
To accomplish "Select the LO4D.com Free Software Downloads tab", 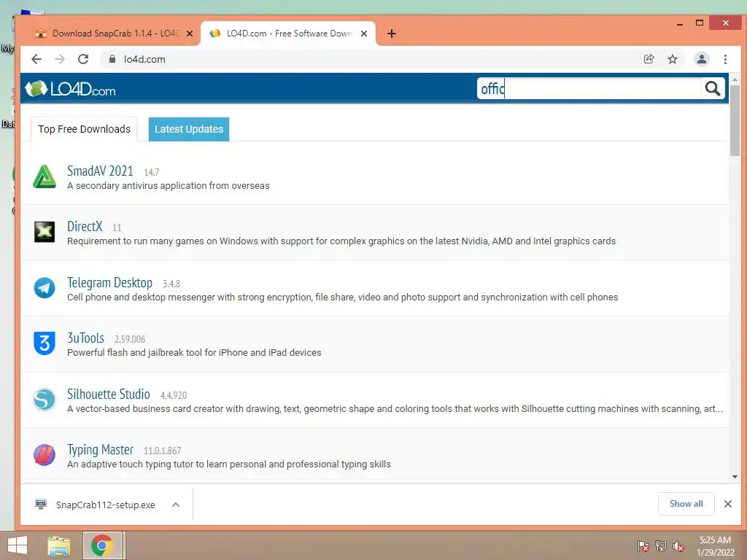I will (289, 34).
